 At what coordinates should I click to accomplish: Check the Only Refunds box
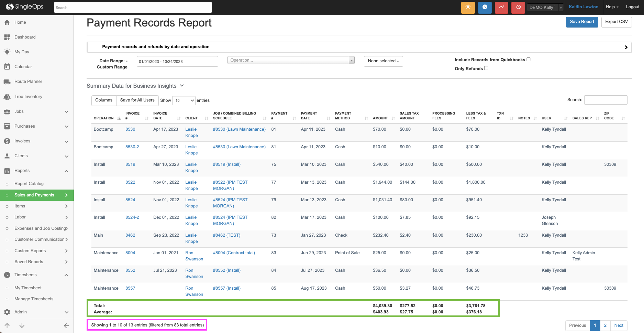(486, 68)
